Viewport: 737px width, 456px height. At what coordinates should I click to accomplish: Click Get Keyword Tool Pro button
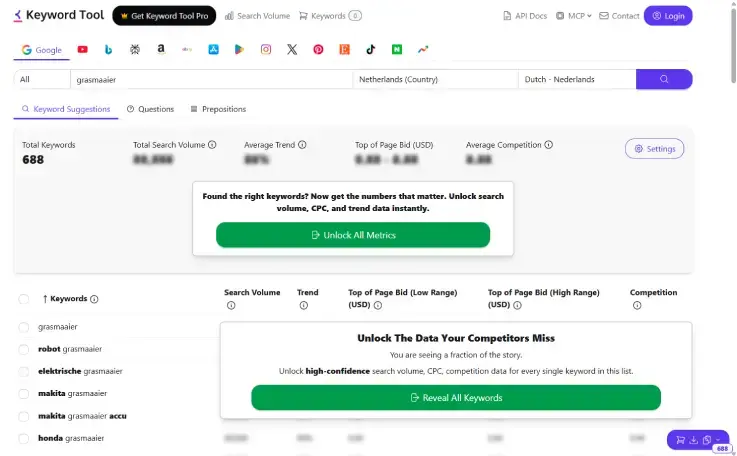tap(164, 16)
